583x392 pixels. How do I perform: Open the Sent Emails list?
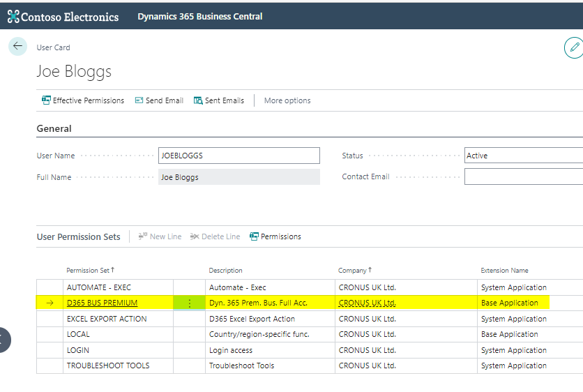point(219,100)
